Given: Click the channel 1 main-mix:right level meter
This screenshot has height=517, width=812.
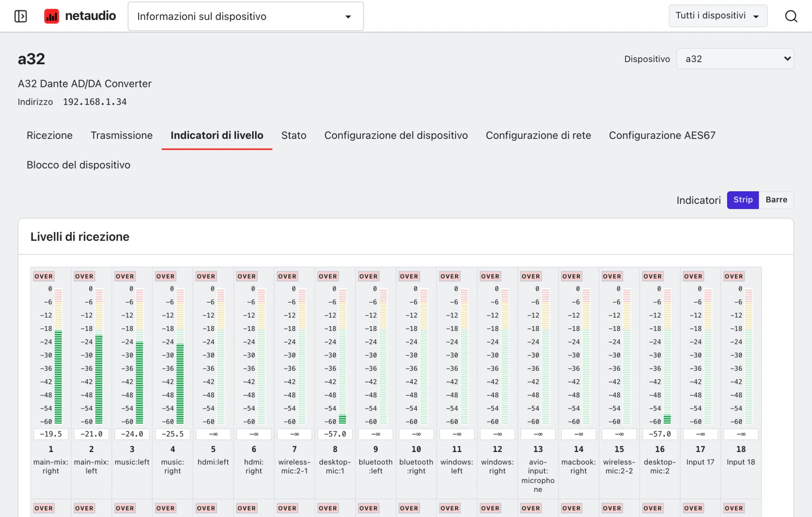Looking at the screenshot, I should (58, 356).
